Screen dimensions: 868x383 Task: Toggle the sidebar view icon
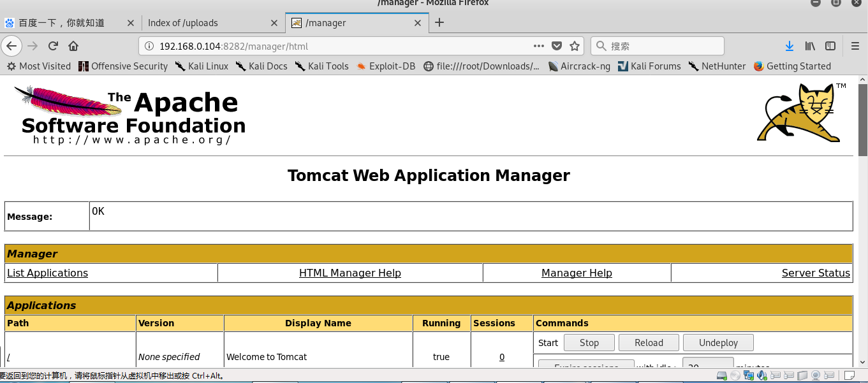830,46
